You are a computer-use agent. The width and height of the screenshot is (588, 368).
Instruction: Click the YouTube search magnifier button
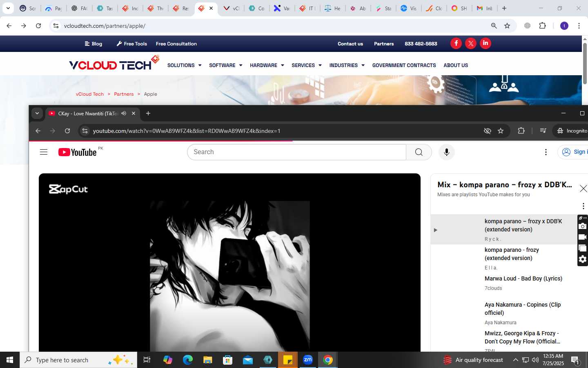pyautogui.click(x=419, y=152)
